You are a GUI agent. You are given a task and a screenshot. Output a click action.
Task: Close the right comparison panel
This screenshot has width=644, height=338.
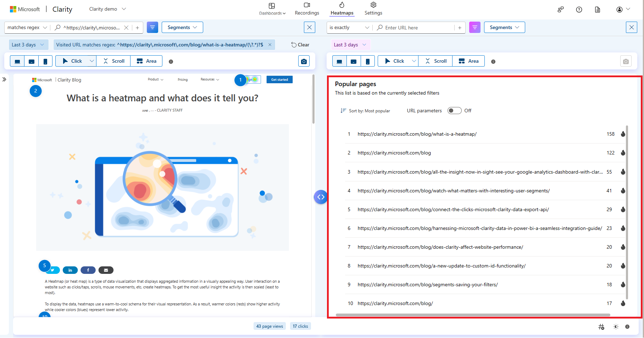pos(631,27)
